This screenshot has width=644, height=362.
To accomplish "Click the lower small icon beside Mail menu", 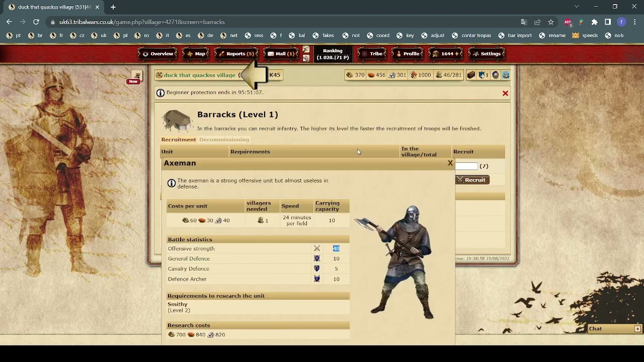I will pos(306,58).
